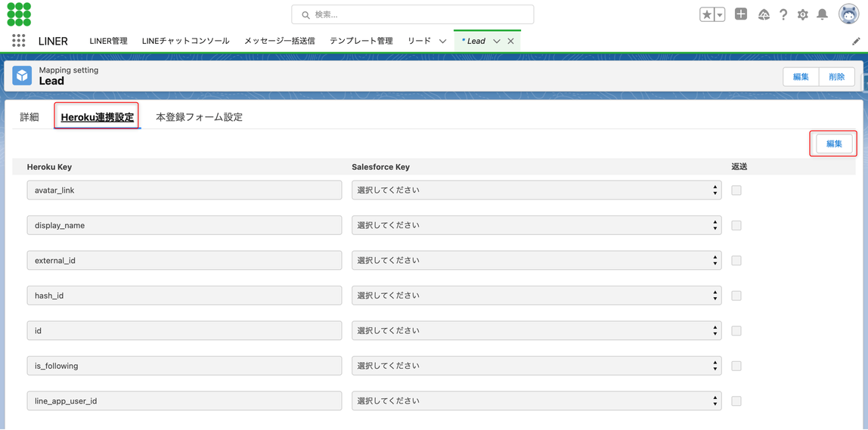Click the search box 検索...

point(412,15)
